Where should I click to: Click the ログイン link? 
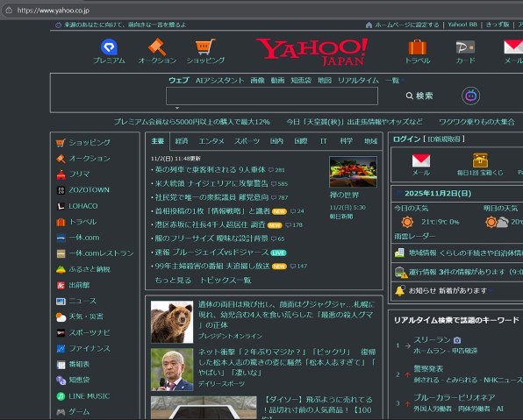coord(406,139)
